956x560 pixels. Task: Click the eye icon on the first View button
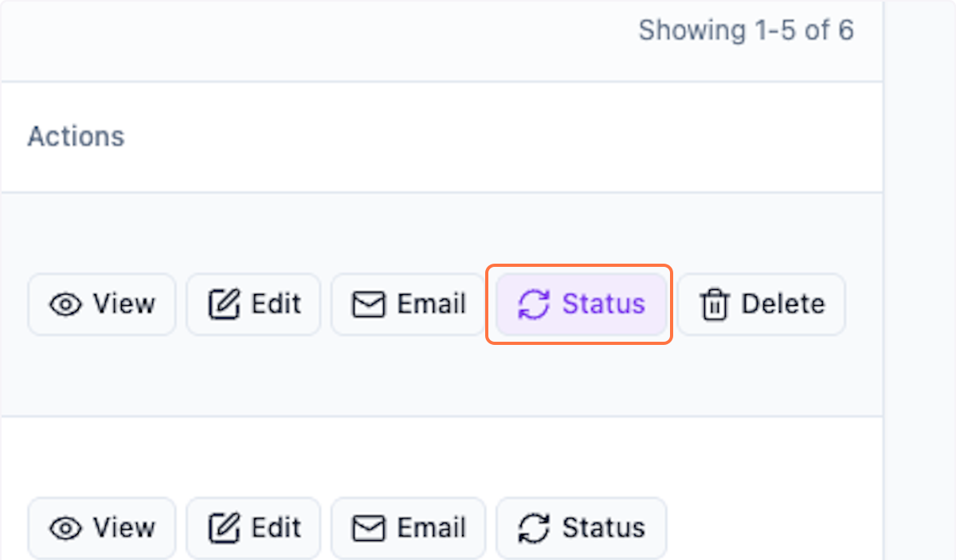(65, 304)
